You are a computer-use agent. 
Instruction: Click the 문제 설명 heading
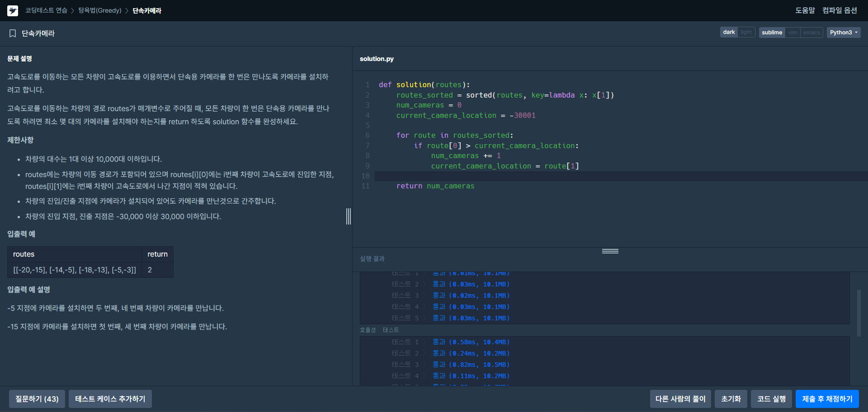[x=19, y=59]
